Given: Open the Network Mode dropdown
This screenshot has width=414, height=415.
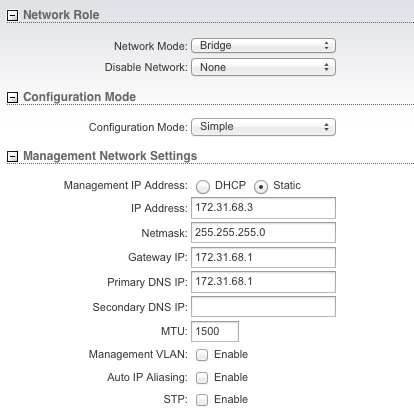Looking at the screenshot, I should point(263,46).
